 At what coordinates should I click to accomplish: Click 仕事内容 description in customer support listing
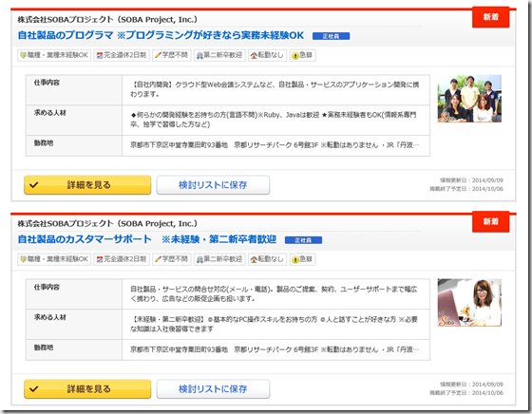(274, 294)
